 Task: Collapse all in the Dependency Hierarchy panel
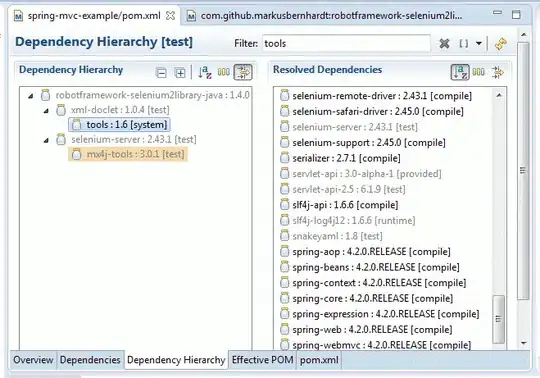[161, 73]
